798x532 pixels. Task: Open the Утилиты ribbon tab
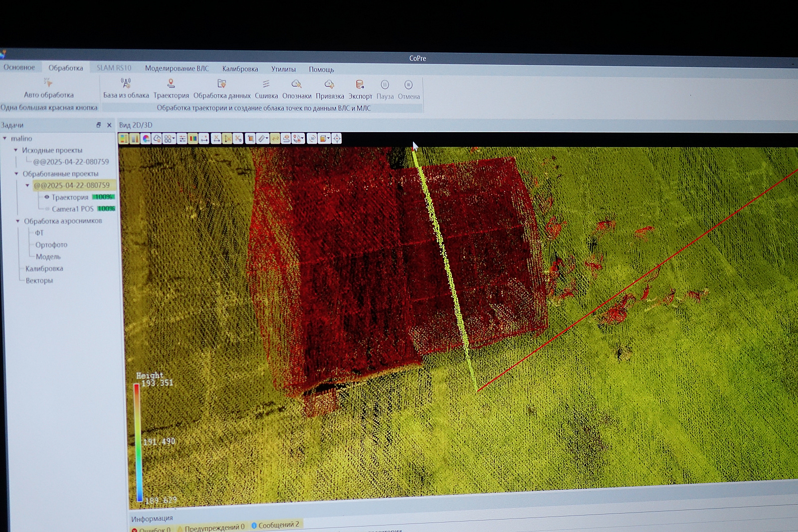[283, 69]
